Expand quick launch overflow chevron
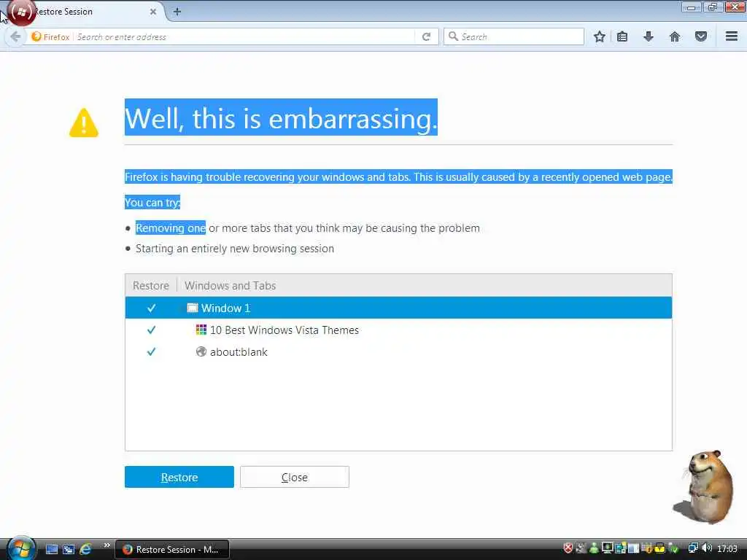Viewport: 747px width, 560px height. pos(107,545)
